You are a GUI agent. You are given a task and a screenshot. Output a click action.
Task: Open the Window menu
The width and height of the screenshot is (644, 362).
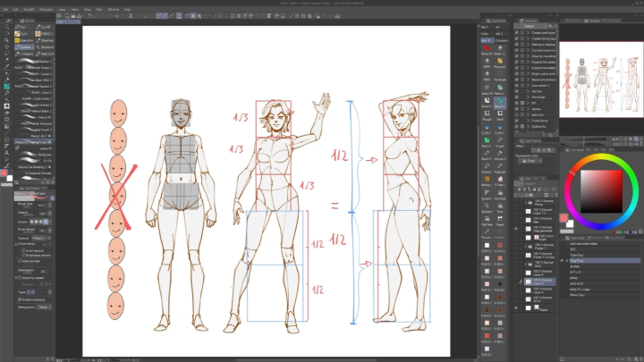tap(114, 10)
